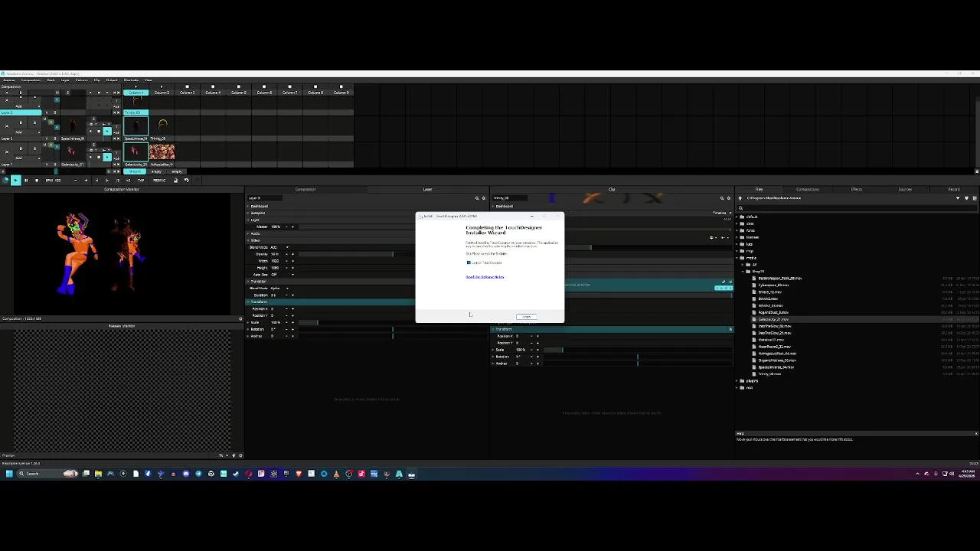Select the Galacticity_21 clip thumbnail in grid
Viewport: 980px width, 551px height.
click(x=136, y=152)
